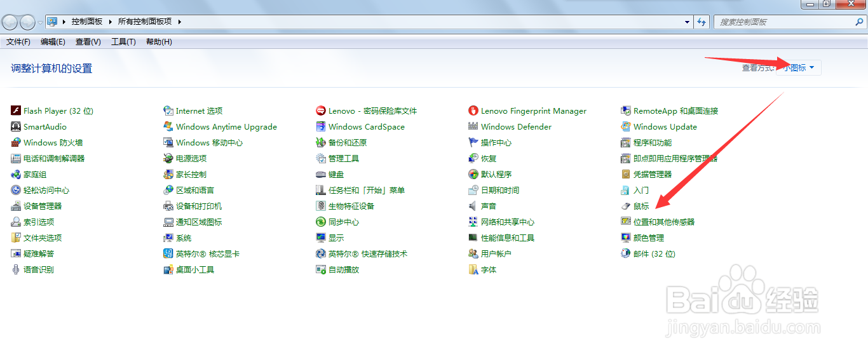Click the 任务栏和「开始」菜单 link
The image size is (868, 357).
[x=367, y=190]
